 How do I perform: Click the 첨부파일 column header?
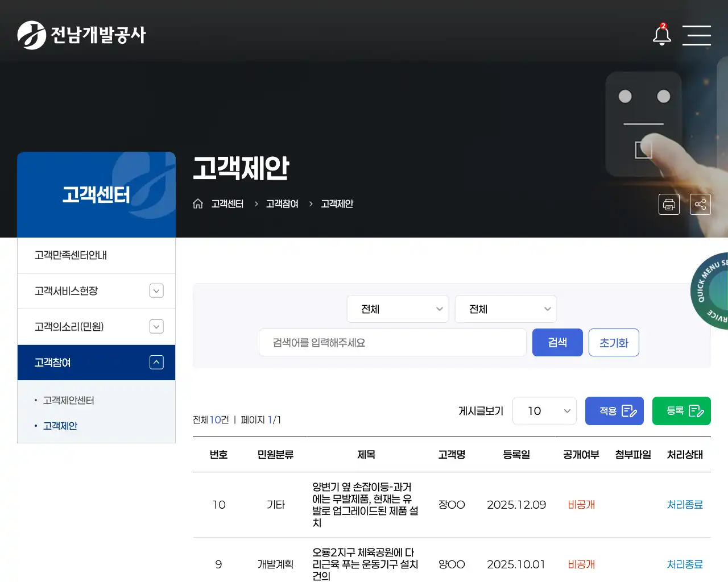click(x=633, y=454)
